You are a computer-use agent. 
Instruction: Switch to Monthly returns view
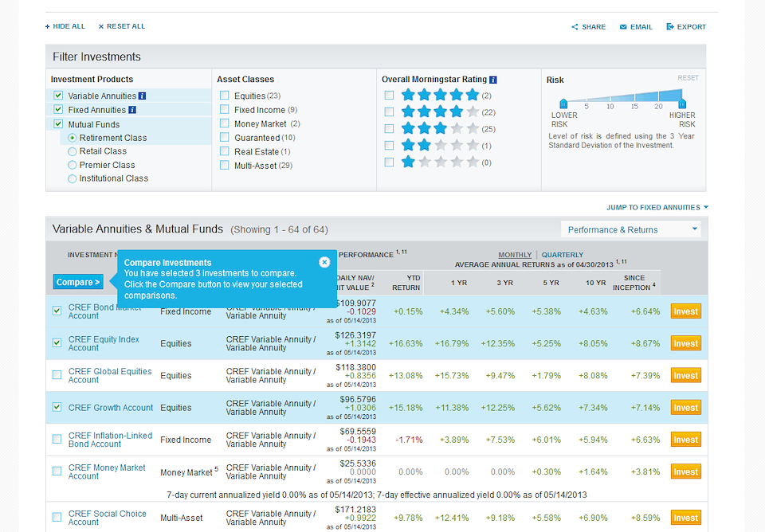515,255
